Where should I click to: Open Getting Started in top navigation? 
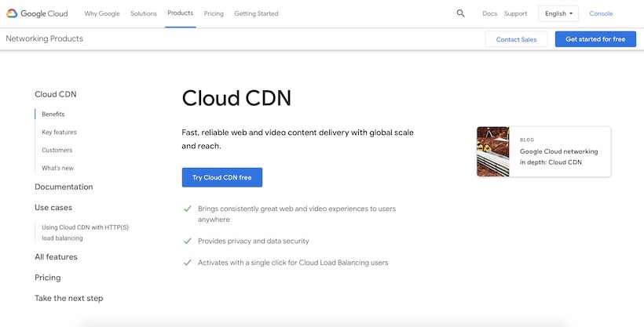tap(256, 13)
